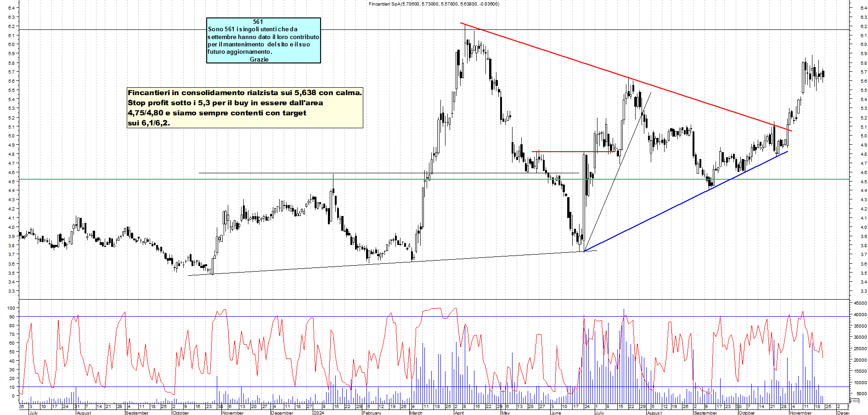Click the price label 6.1 on the left axis
Screen dimensions: 868x415
click(x=11, y=35)
